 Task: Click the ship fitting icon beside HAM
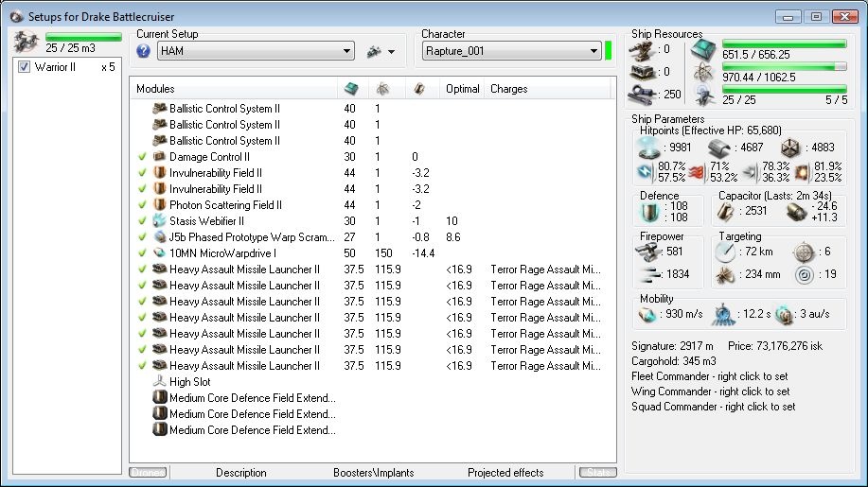[374, 51]
